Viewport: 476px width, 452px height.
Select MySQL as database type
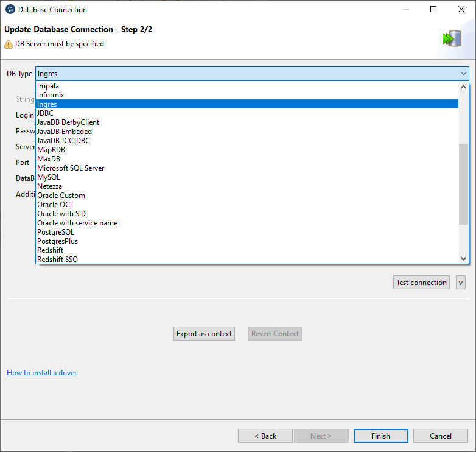point(247,177)
